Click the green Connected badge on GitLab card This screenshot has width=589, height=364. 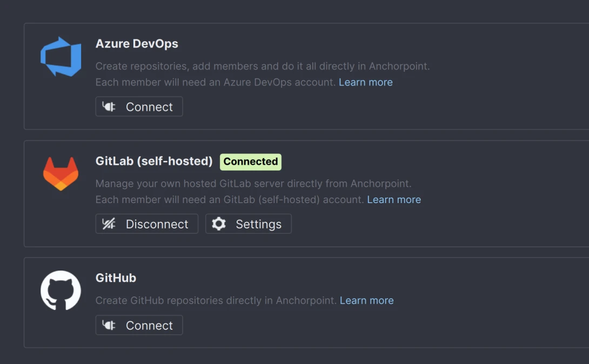pos(250,161)
